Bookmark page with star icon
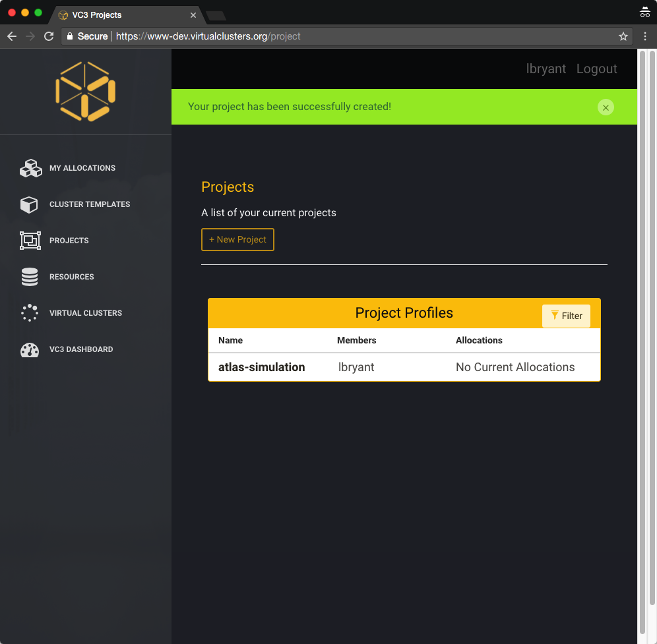The height and width of the screenshot is (644, 657). click(623, 36)
